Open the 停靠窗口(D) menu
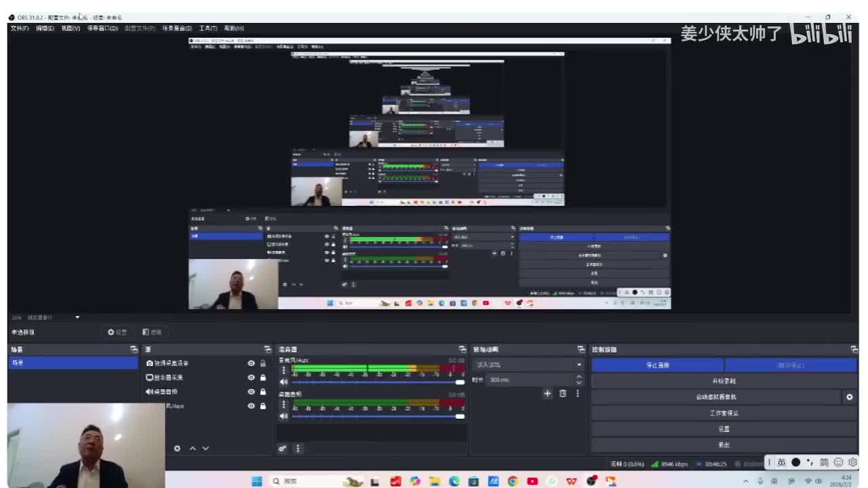The height and width of the screenshot is (488, 868). coord(102,28)
